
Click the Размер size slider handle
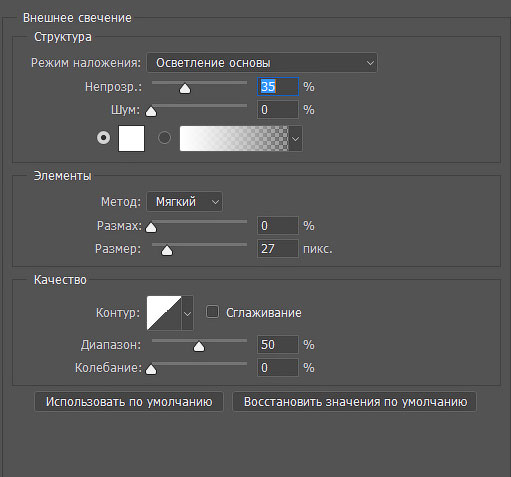coord(167,250)
